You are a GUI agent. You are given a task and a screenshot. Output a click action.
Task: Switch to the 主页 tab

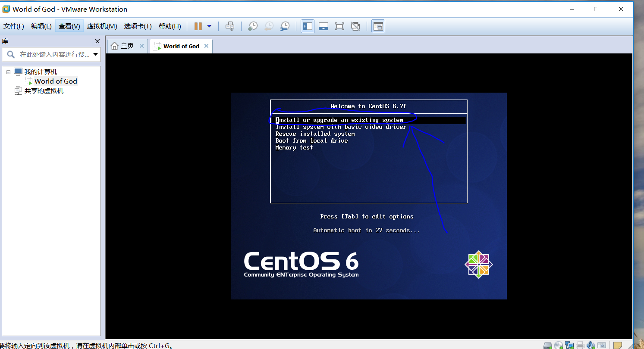click(127, 46)
